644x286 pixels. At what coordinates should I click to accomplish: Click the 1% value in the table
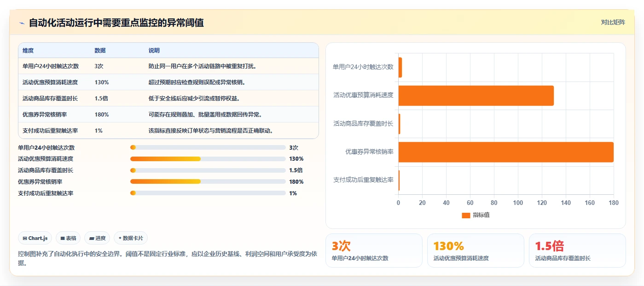99,131
